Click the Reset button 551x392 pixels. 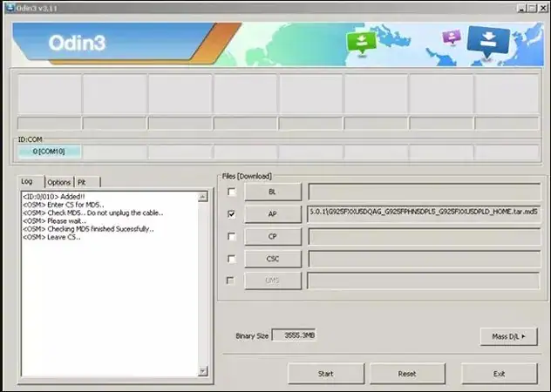[x=407, y=374]
